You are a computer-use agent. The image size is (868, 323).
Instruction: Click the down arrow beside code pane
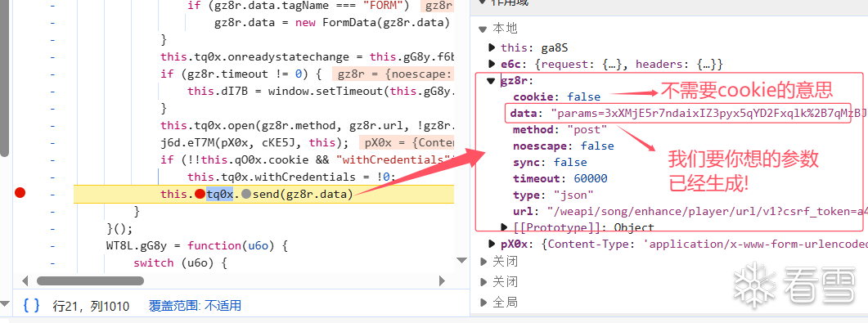[x=461, y=260]
